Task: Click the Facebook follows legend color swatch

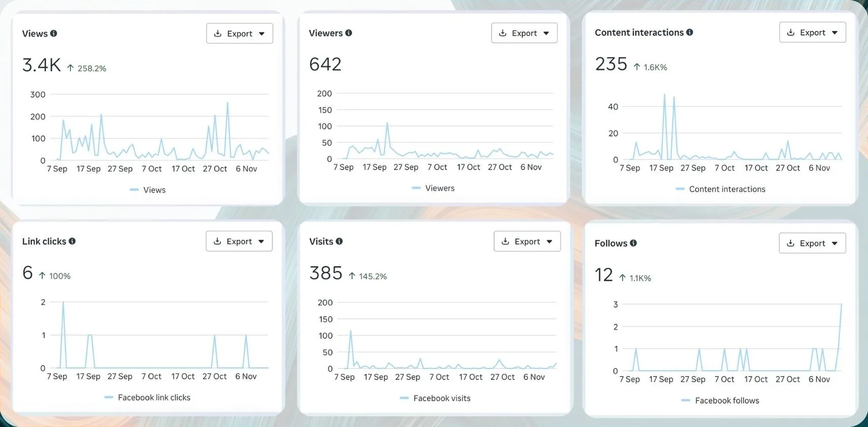Action: pos(685,401)
